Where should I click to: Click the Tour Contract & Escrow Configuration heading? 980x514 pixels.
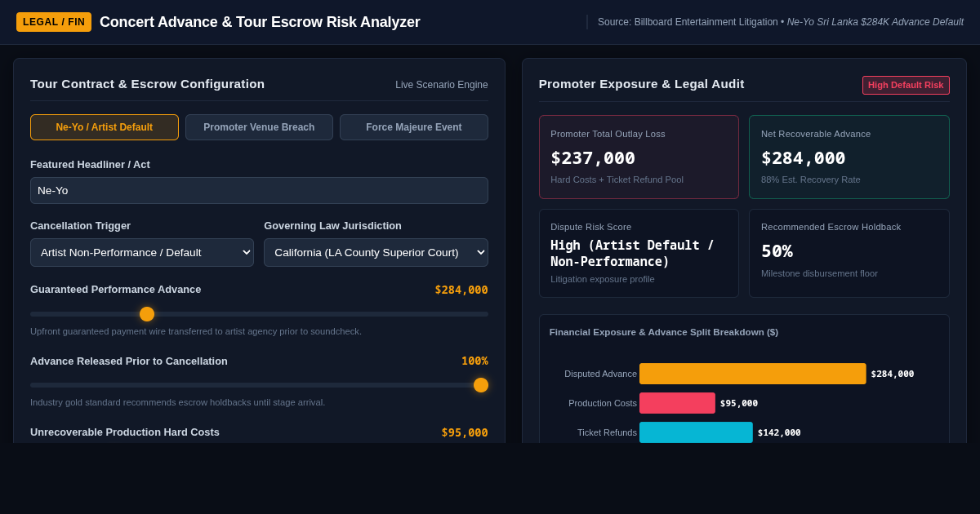pos(148,83)
